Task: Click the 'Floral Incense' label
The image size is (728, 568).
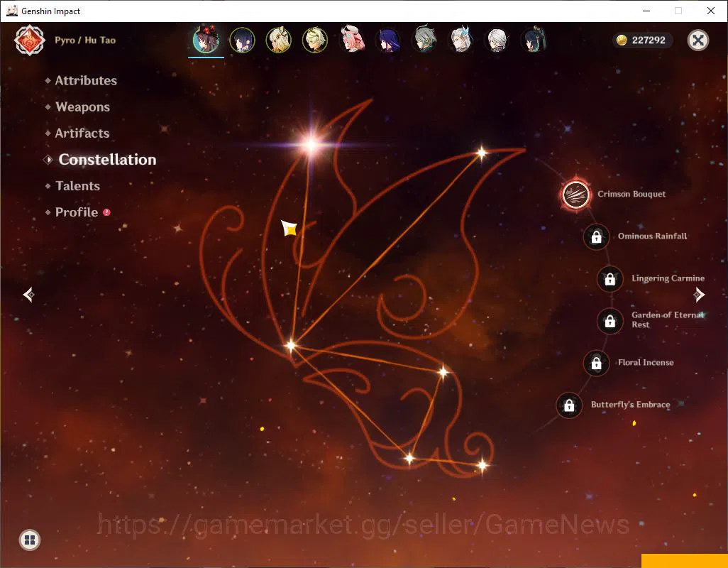Action: click(x=646, y=362)
